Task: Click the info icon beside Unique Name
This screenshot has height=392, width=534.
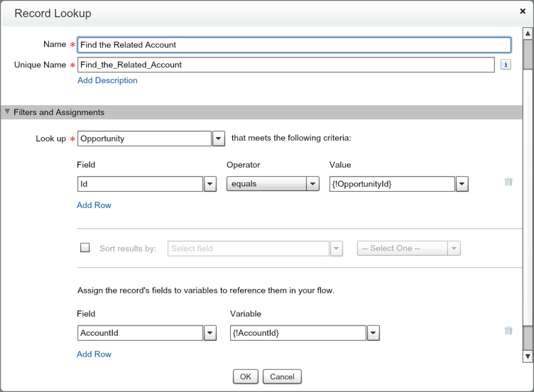Action: [506, 65]
